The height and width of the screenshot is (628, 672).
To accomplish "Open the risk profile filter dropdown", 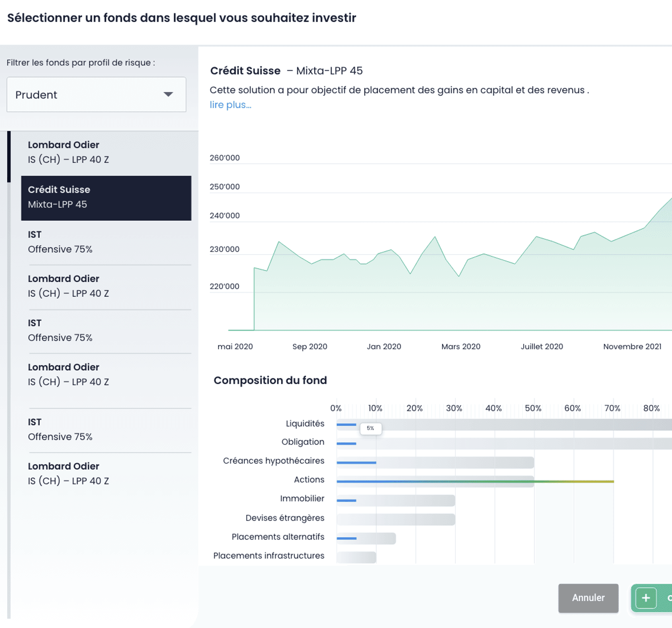I will pos(96,95).
